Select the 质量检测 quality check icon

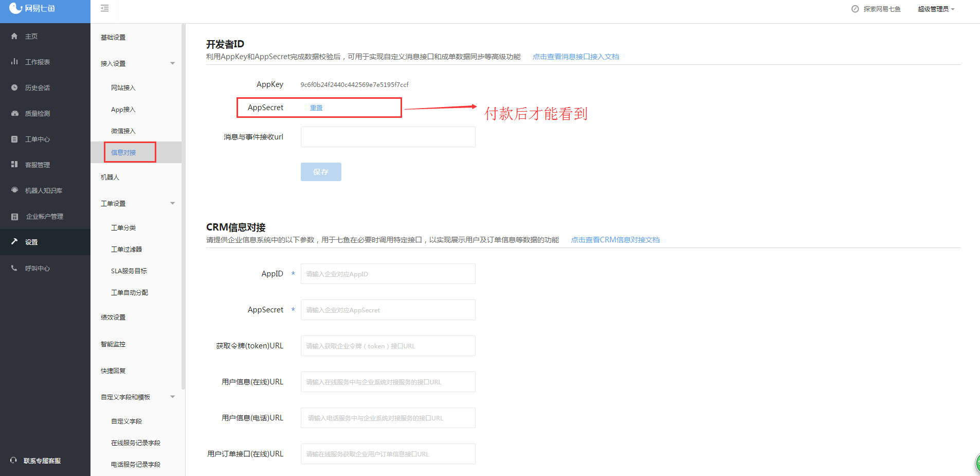(x=14, y=113)
